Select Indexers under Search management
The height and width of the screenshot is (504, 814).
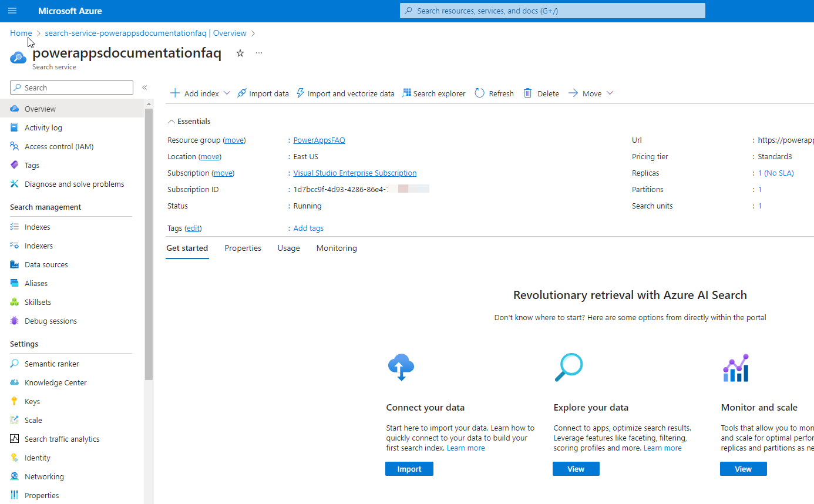pos(38,245)
